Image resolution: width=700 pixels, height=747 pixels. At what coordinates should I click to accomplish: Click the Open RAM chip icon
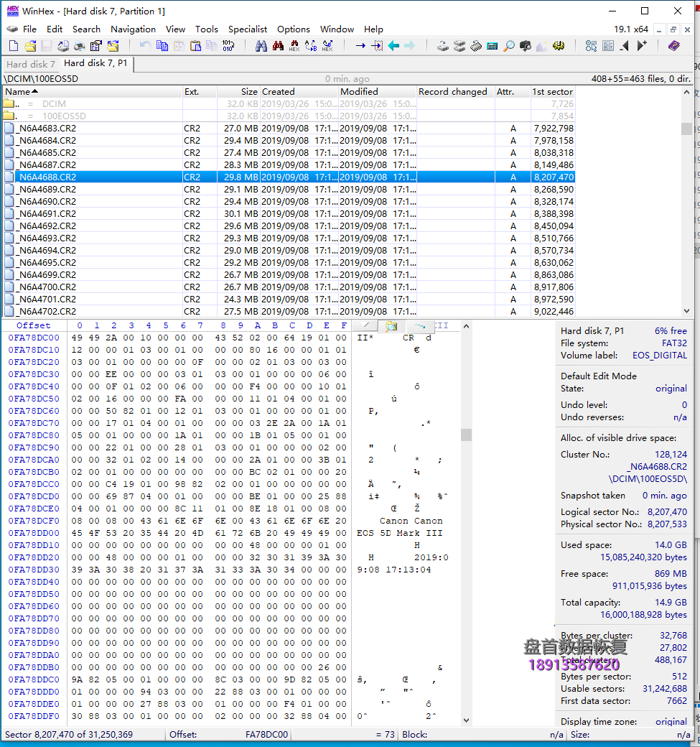[x=476, y=46]
